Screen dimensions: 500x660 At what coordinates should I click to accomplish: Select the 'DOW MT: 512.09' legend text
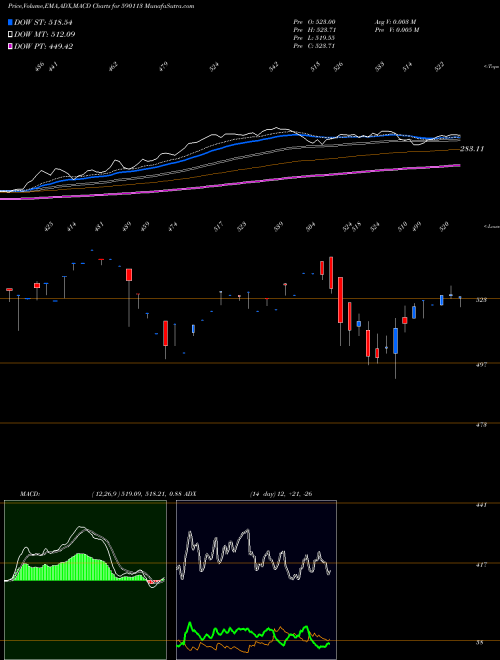(x=45, y=34)
